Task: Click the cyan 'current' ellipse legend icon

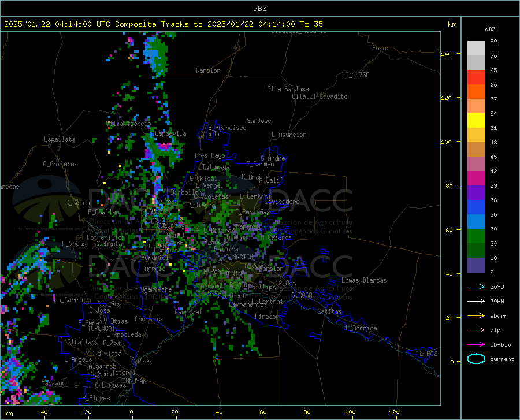Action: point(476,359)
